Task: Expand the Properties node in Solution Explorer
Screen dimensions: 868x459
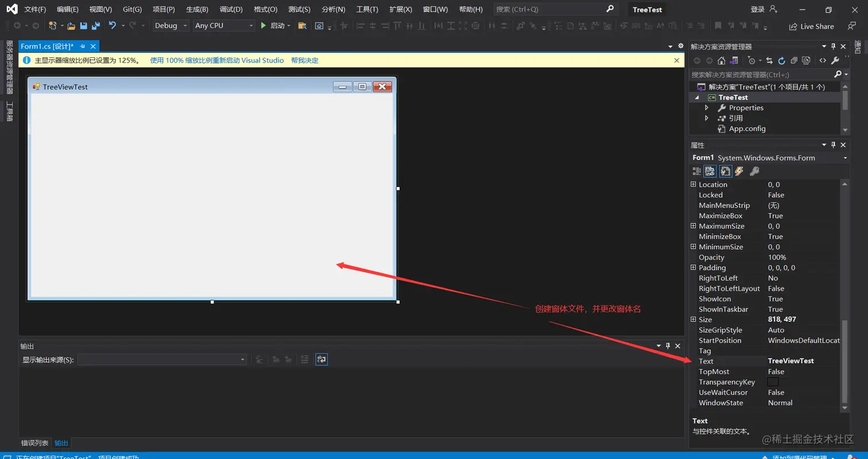Action: [x=707, y=108]
